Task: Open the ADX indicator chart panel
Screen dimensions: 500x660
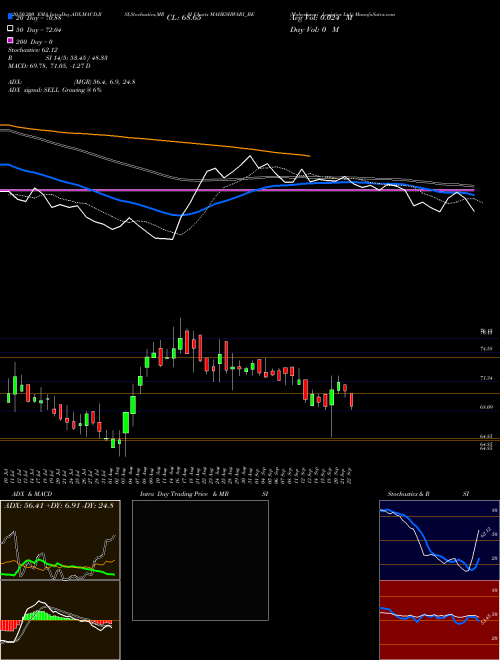Action: coord(60,540)
